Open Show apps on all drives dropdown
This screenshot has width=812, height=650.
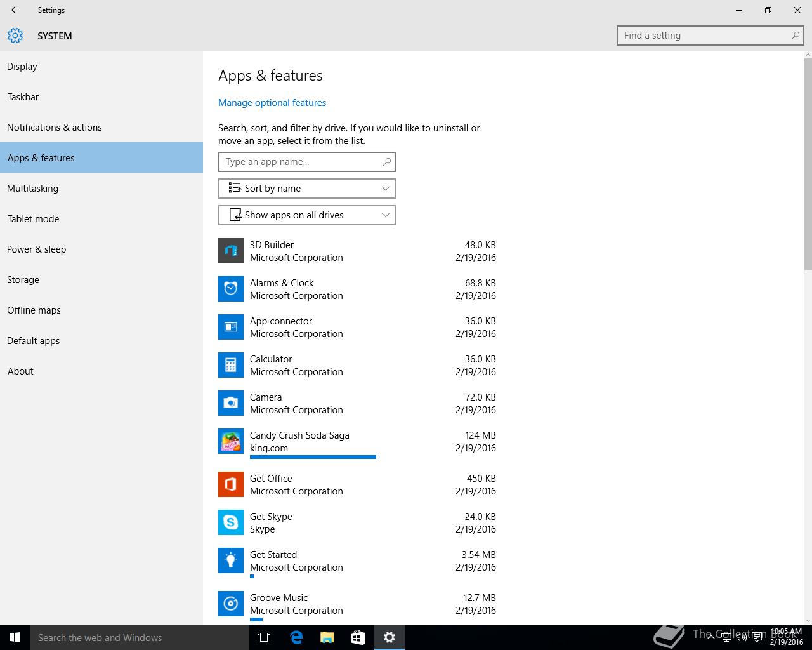tap(307, 215)
